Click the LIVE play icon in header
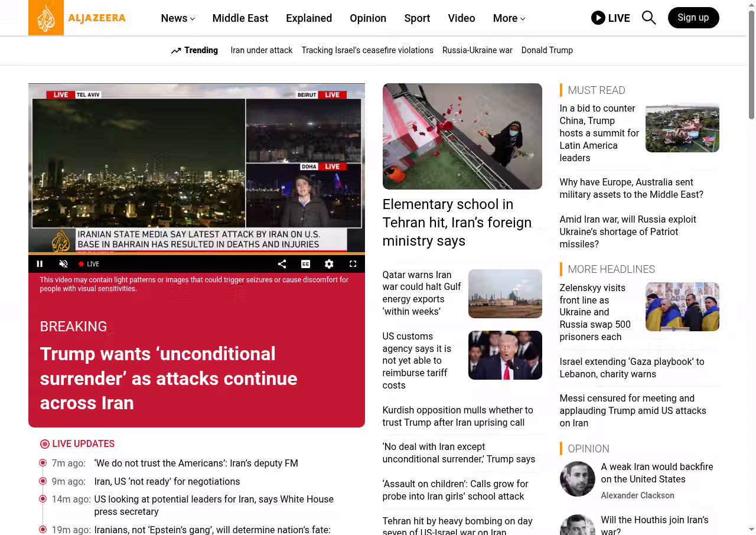Screen dimensions: 756x535 tap(598, 18)
